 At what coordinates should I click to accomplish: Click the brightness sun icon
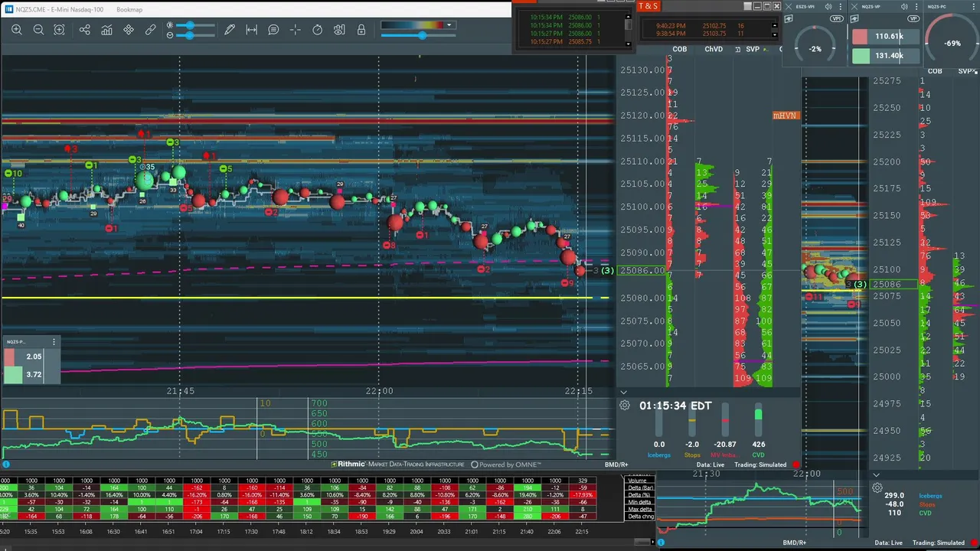click(170, 25)
